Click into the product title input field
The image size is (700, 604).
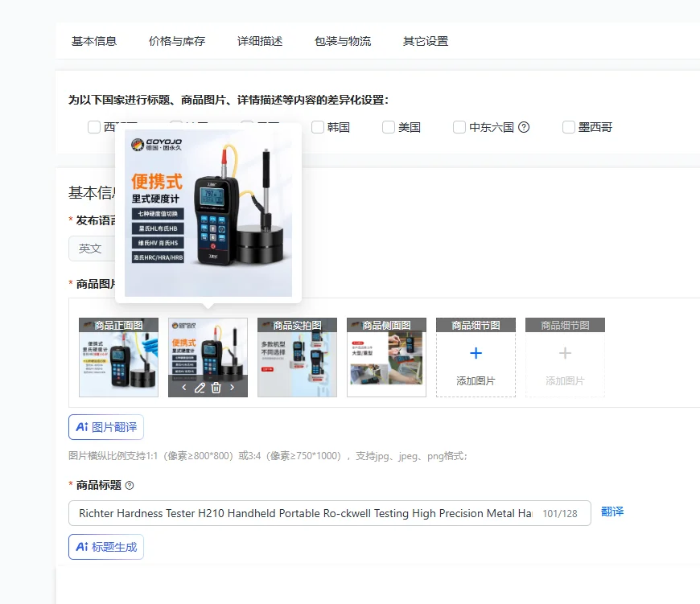pos(329,513)
